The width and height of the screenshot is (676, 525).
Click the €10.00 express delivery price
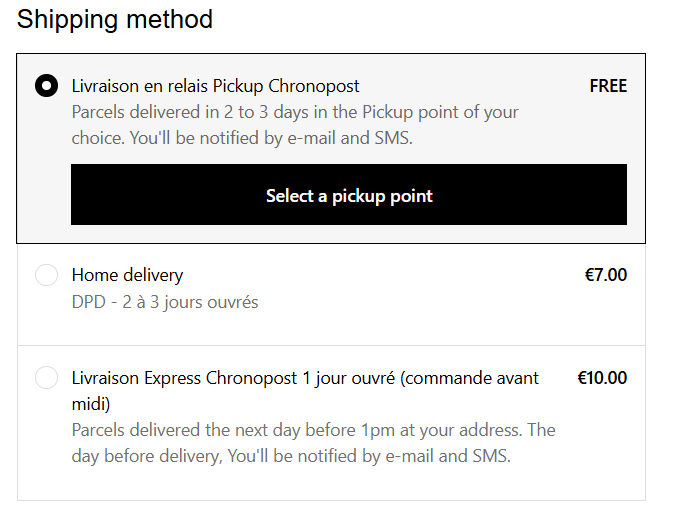[602, 378]
